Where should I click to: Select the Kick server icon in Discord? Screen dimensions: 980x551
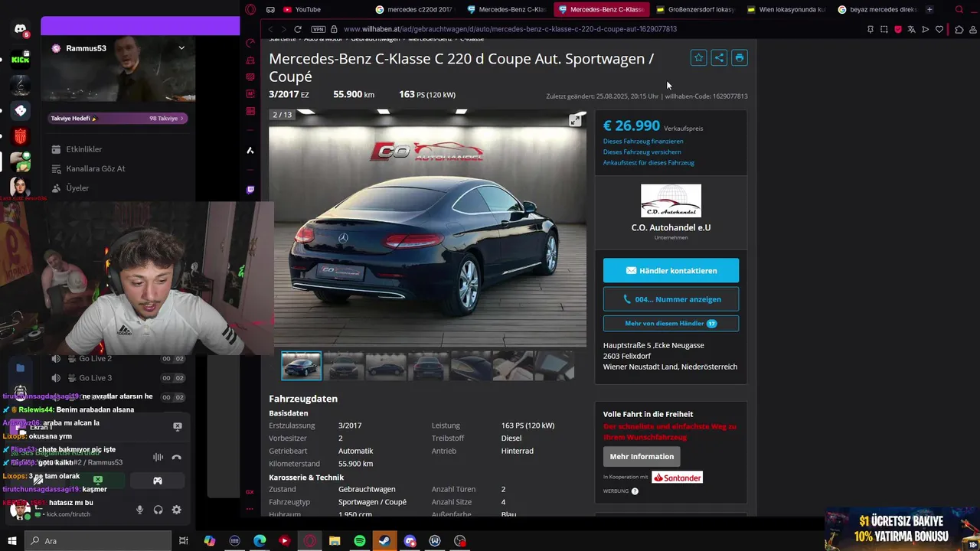point(21,59)
